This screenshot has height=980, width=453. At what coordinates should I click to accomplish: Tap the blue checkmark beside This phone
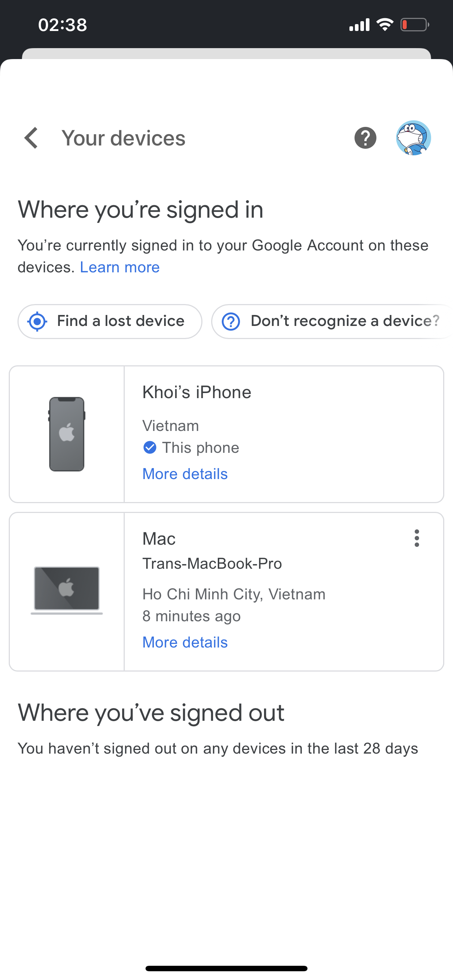(150, 447)
